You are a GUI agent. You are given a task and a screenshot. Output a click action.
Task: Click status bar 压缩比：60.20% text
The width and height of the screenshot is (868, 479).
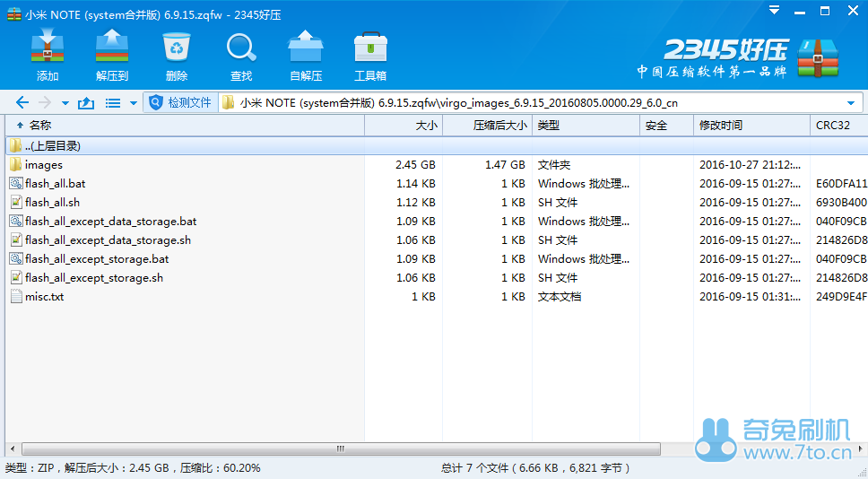(219, 468)
